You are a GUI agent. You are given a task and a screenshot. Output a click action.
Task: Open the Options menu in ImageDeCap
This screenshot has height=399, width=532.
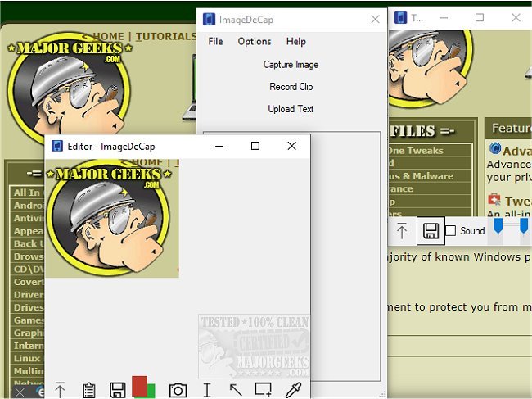click(x=255, y=42)
